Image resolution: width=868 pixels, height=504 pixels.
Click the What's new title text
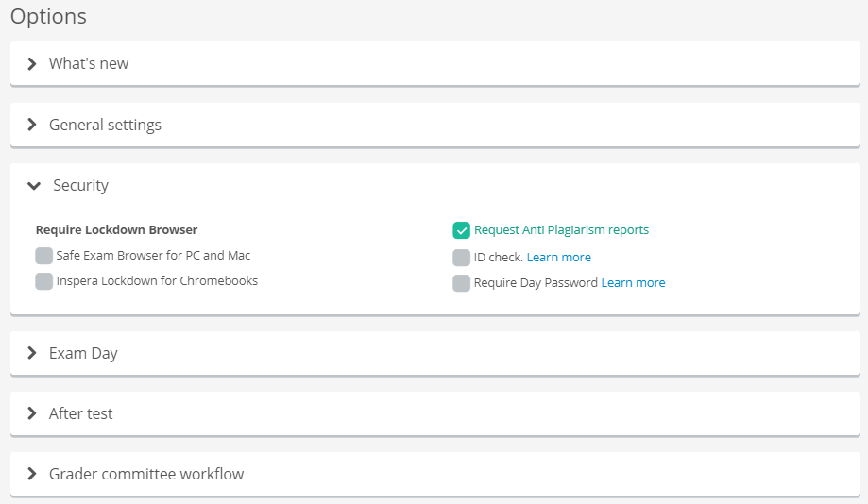click(89, 63)
